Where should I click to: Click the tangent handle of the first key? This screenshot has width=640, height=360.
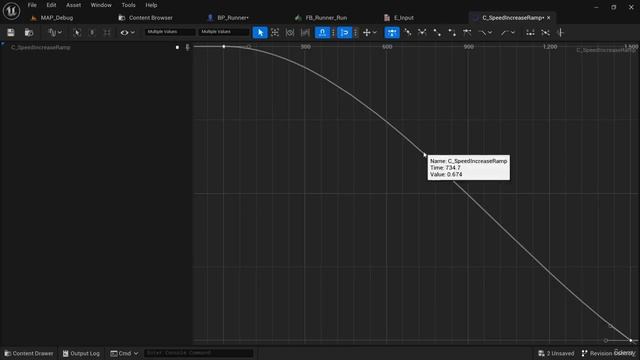click(x=249, y=47)
